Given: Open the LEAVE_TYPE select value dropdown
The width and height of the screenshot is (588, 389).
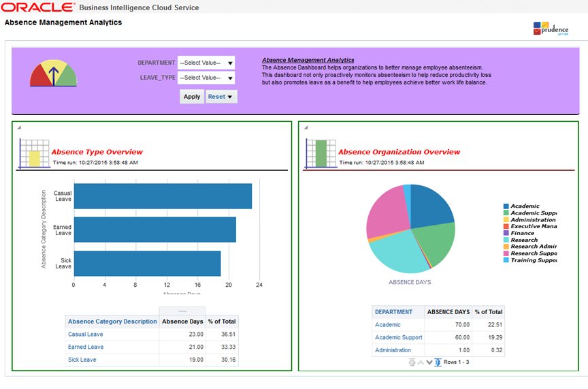Looking at the screenshot, I should (x=206, y=78).
